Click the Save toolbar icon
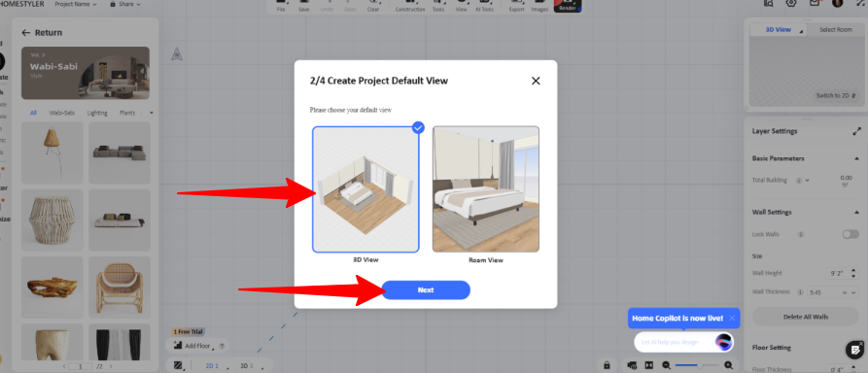The width and height of the screenshot is (868, 373). coord(304,6)
